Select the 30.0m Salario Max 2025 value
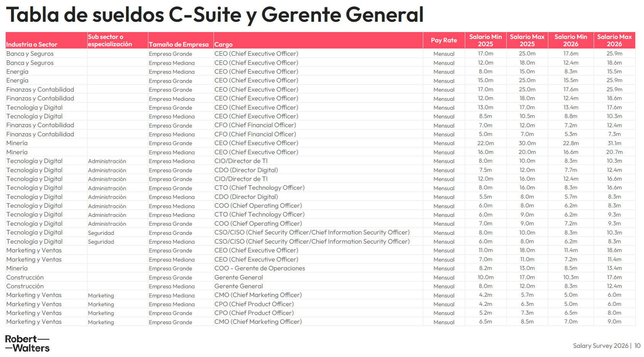The width and height of the screenshot is (644, 357). pyautogui.click(x=527, y=143)
